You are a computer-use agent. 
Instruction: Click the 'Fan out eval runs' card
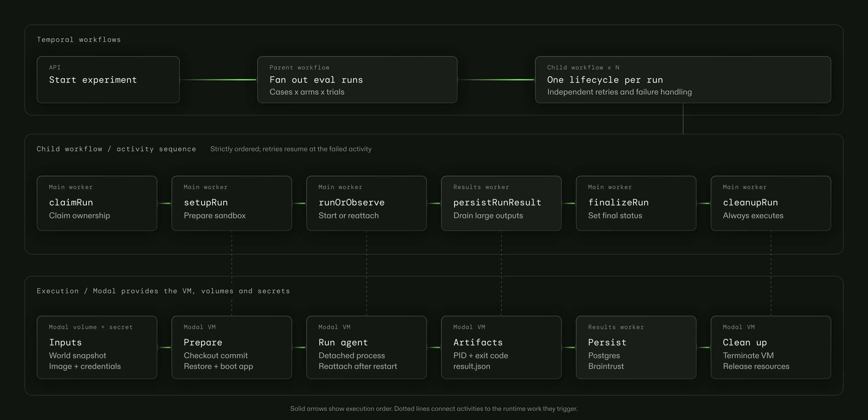(x=357, y=79)
